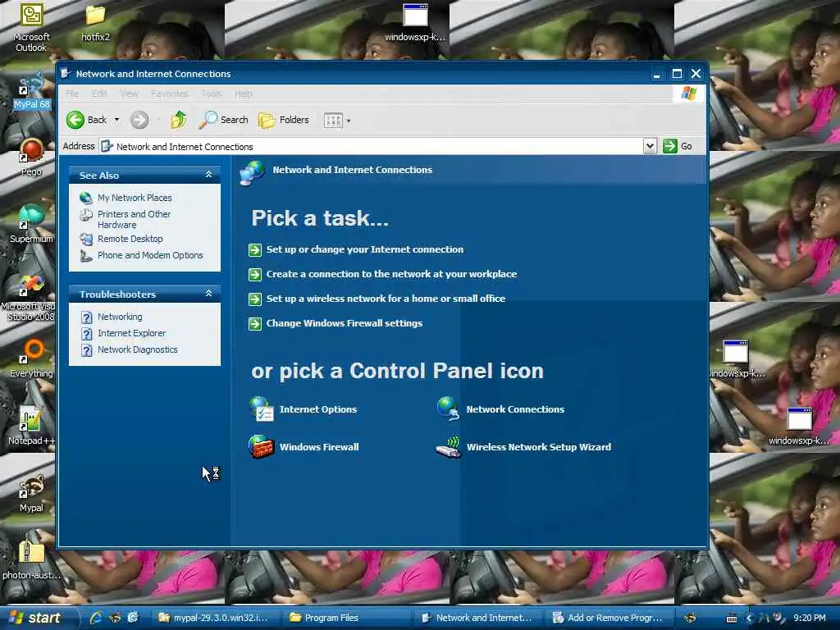
Task: Open the View menu
Action: pyautogui.click(x=129, y=94)
